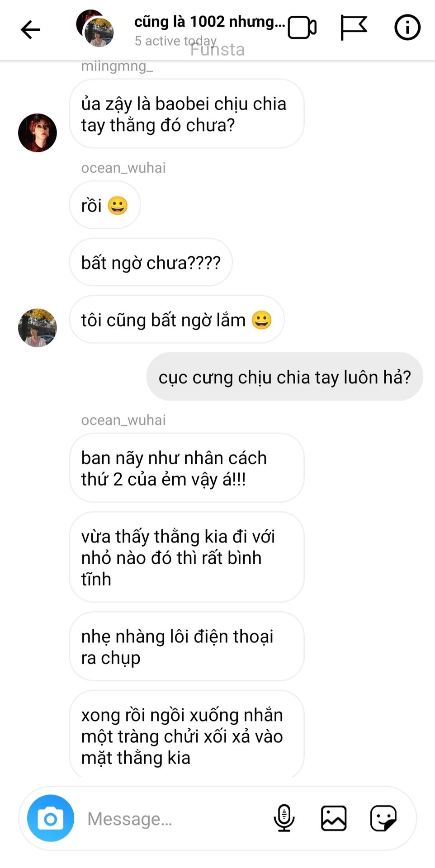435x868 pixels.
Task: Focus the Message input field
Action: (x=176, y=819)
